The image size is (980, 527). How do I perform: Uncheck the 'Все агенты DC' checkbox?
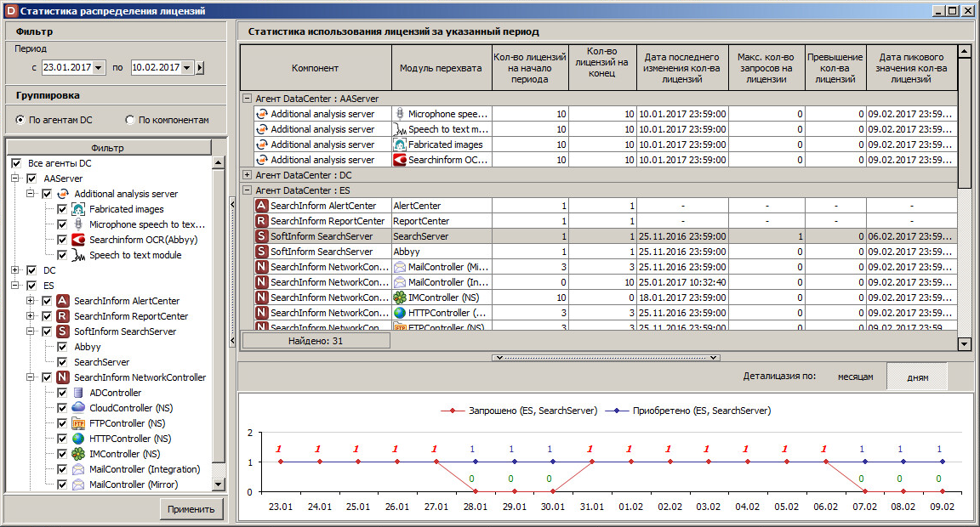(16, 163)
